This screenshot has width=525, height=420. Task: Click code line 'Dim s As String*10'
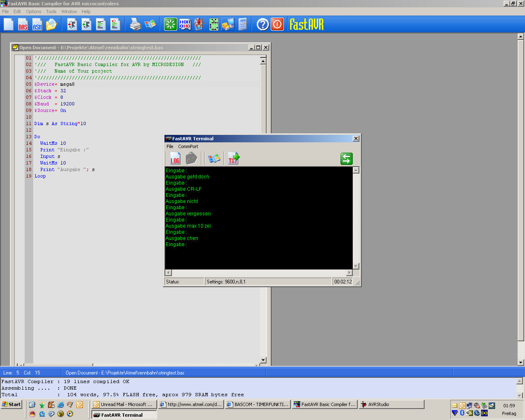pos(60,123)
